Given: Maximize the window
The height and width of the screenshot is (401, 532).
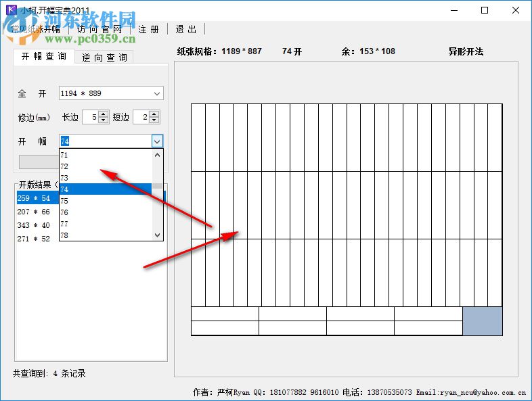Looking at the screenshot, I should pos(485,11).
